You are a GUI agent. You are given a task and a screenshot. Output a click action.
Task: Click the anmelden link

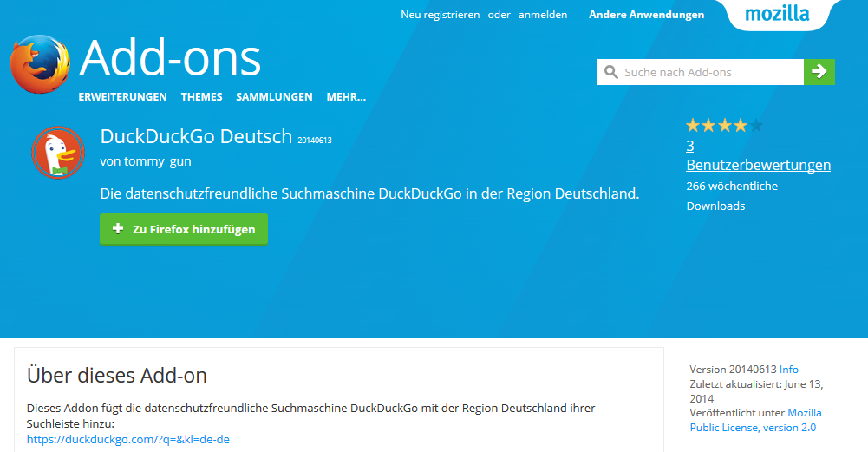pos(543,15)
